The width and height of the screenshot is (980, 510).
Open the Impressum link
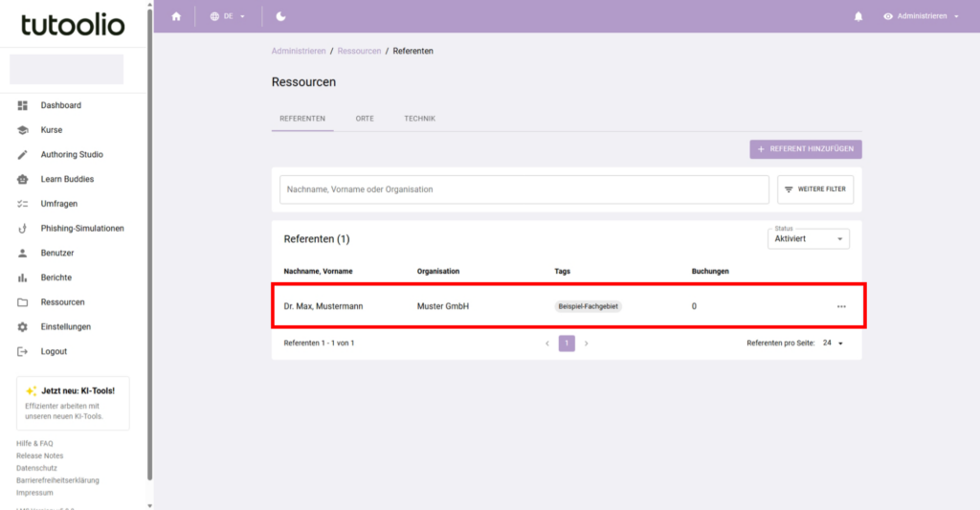pyautogui.click(x=34, y=493)
